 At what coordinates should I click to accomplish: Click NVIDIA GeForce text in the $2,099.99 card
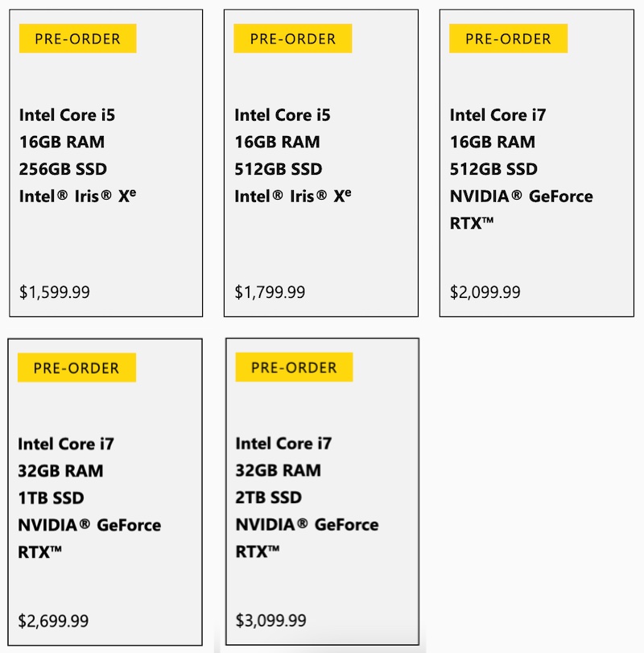(521, 196)
